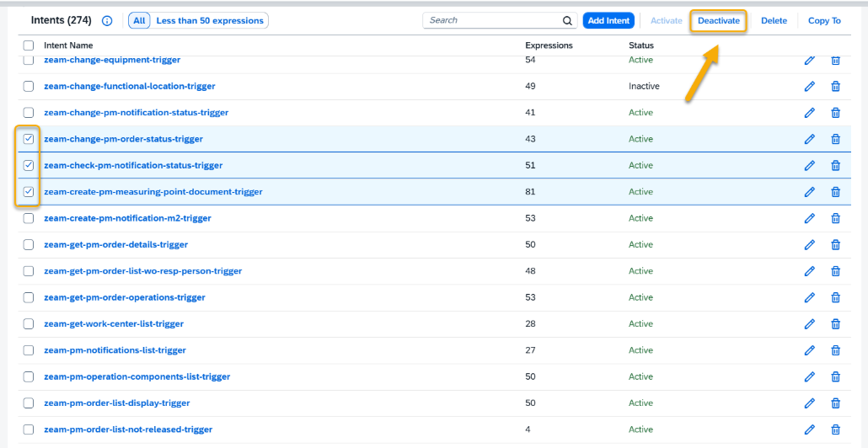Uncheck zeam-create-pm-measuring-point-document-trigger checkbox
Screen dimensions: 868x448
click(29, 192)
